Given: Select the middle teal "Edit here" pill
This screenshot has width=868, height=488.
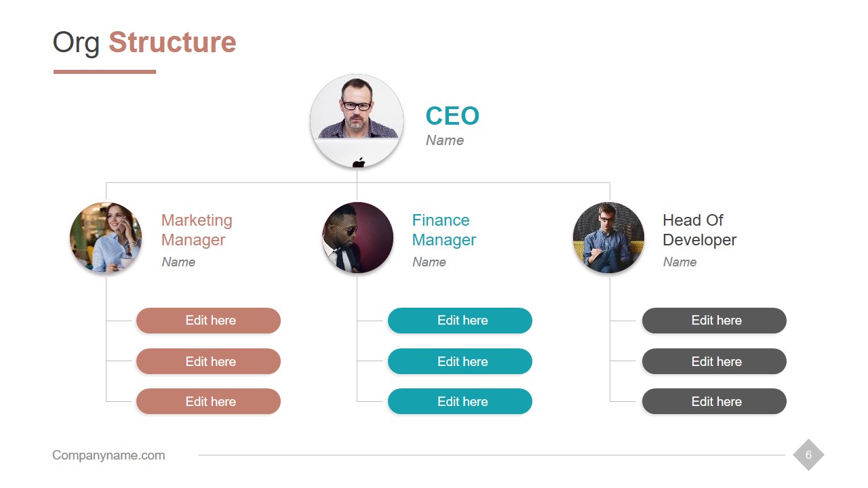Looking at the screenshot, I should click(x=460, y=361).
